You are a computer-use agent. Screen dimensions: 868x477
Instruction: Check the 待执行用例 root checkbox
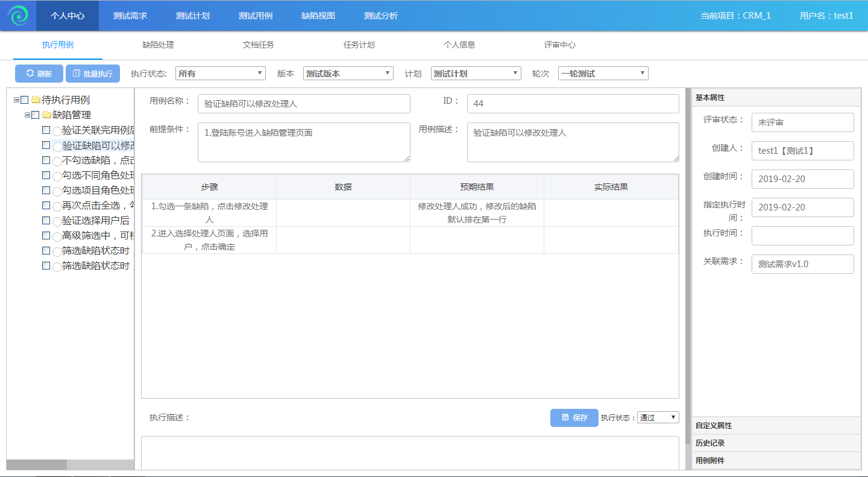pyautogui.click(x=25, y=100)
